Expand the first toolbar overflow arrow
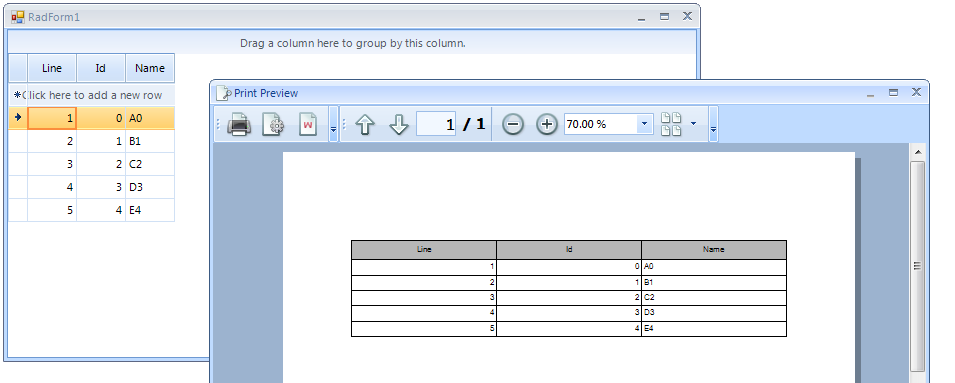Screen dimensions: 955x383 [x=333, y=124]
